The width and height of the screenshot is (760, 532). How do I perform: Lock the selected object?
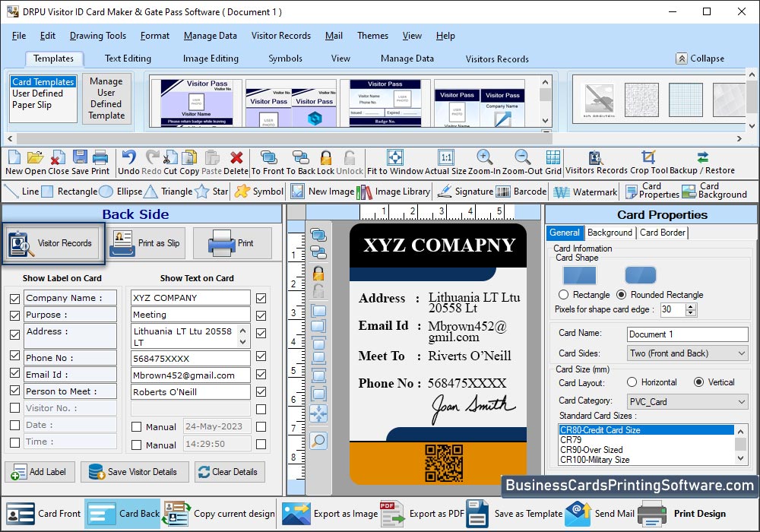tap(326, 163)
